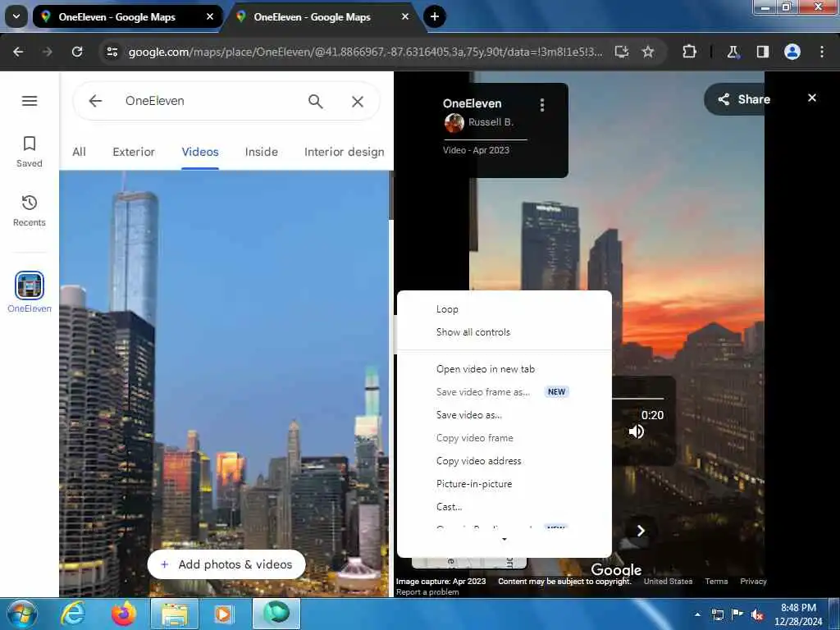Open the Recents sidebar item
840x630 pixels.
pos(30,211)
